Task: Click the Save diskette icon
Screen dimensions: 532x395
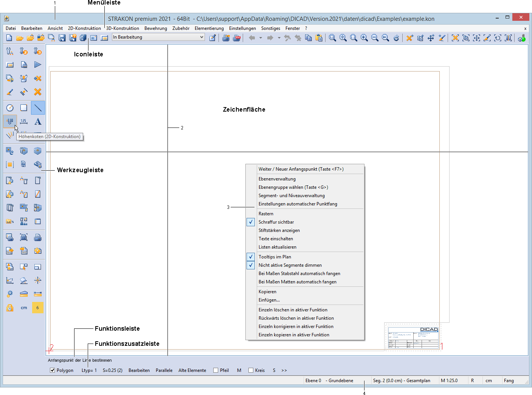Action: pyautogui.click(x=62, y=37)
